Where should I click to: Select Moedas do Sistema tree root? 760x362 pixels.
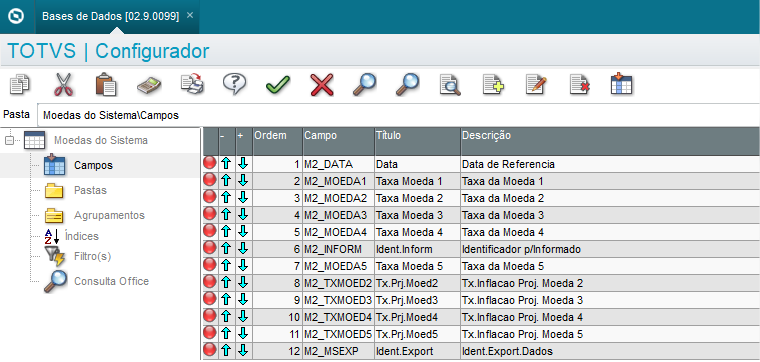coord(101,141)
